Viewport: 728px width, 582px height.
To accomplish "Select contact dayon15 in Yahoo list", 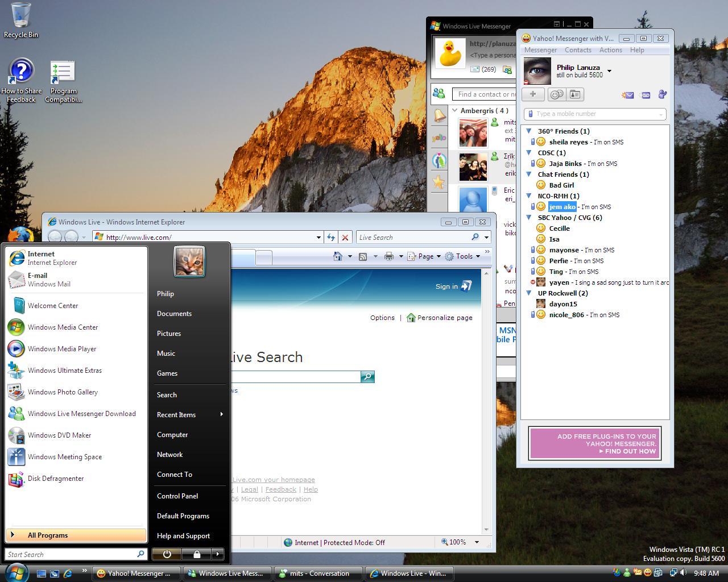I will click(x=563, y=304).
